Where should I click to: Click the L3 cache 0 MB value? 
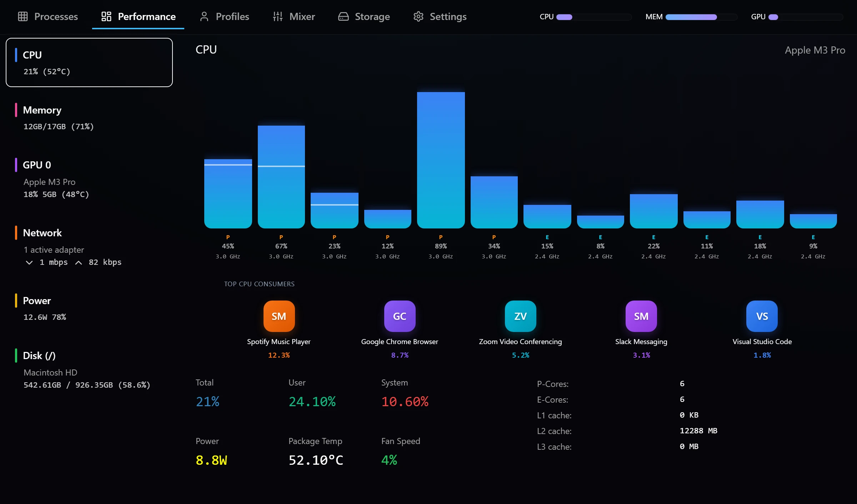689,447
